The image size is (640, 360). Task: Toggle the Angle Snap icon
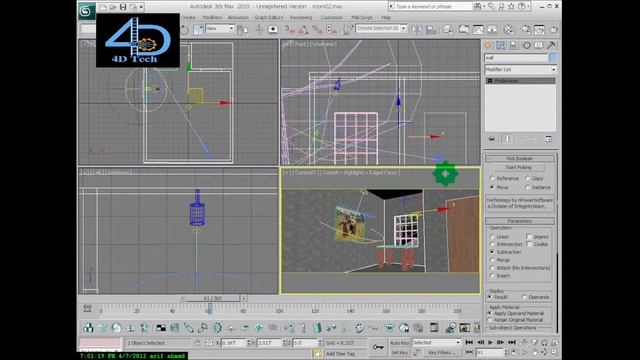click(303, 29)
